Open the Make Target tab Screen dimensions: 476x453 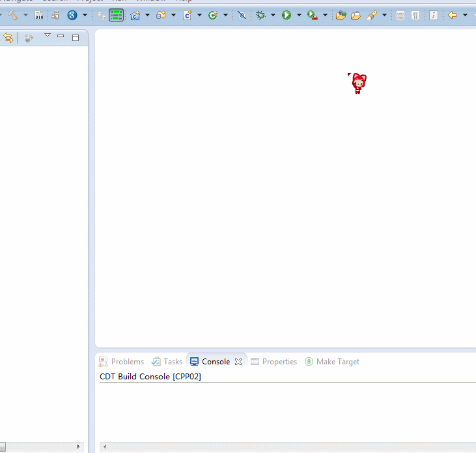click(x=332, y=362)
